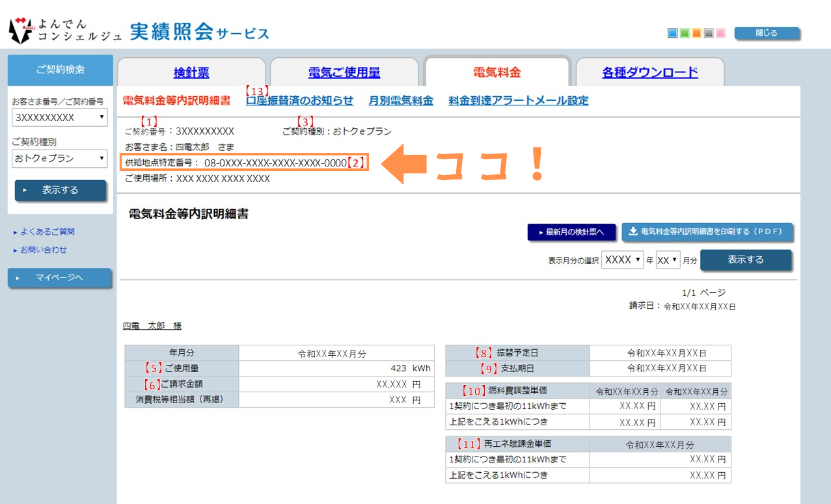
Task: Click the 423 kWh usage value
Action: [411, 368]
